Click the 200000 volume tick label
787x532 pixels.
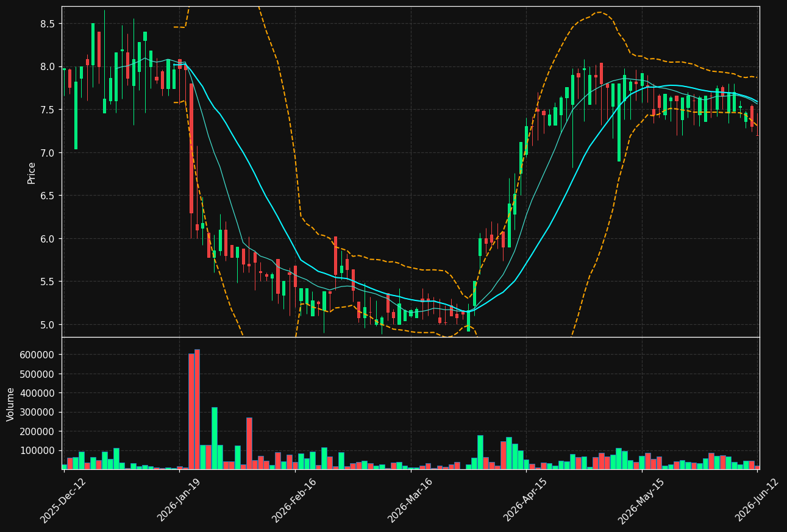click(x=38, y=431)
